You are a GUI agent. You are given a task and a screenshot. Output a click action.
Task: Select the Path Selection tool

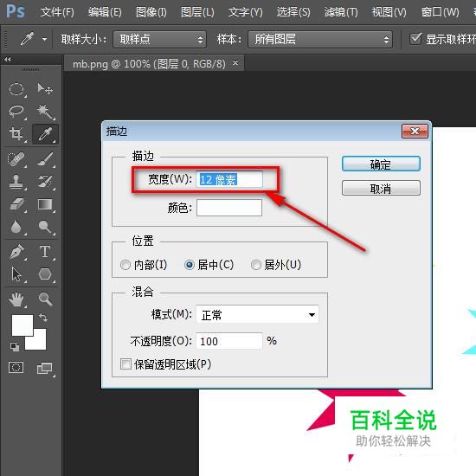tap(16, 274)
